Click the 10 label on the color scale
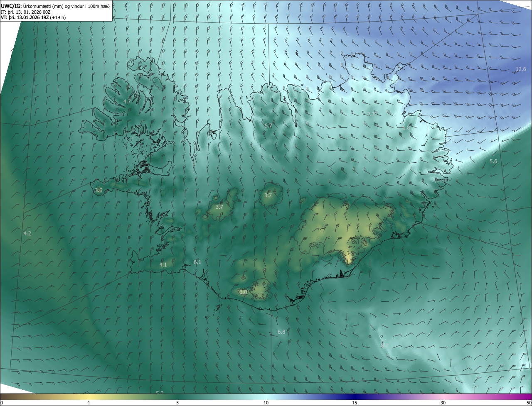 tap(266, 403)
